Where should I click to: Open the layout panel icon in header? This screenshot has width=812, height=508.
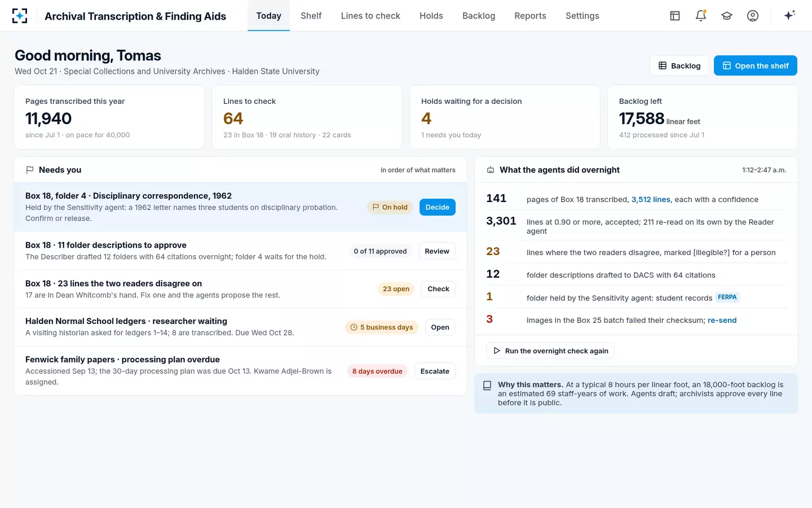pos(675,16)
